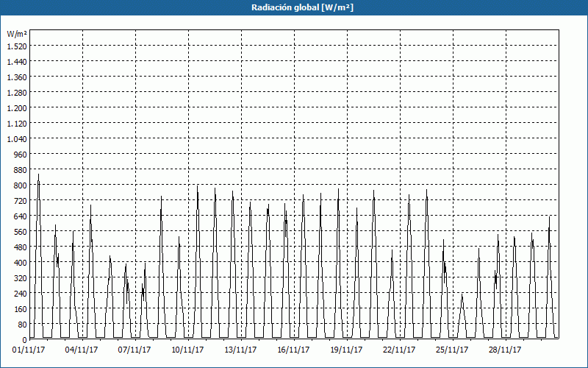Select the 880 y-axis value
Image resolution: width=588 pixels, height=368 pixels.
(x=21, y=170)
